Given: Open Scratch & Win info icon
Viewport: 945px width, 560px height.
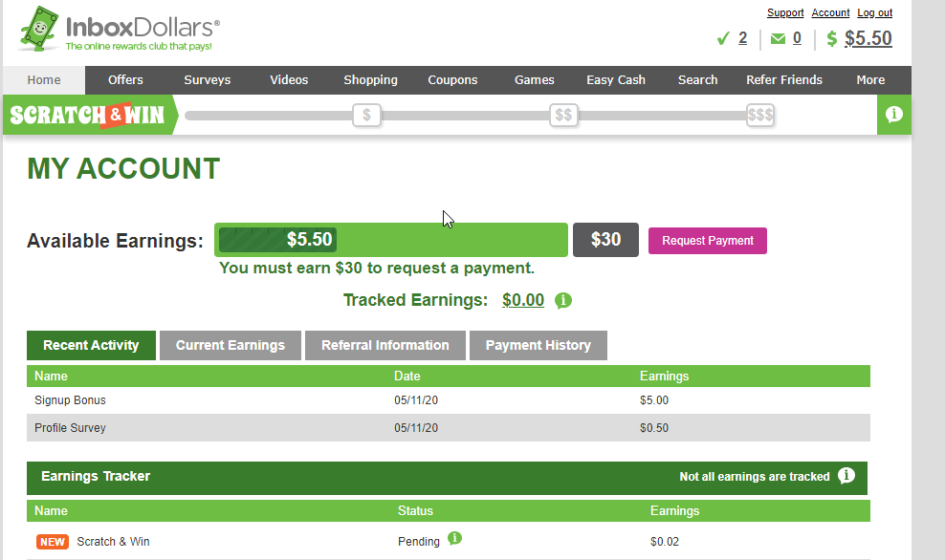Looking at the screenshot, I should click(x=893, y=115).
